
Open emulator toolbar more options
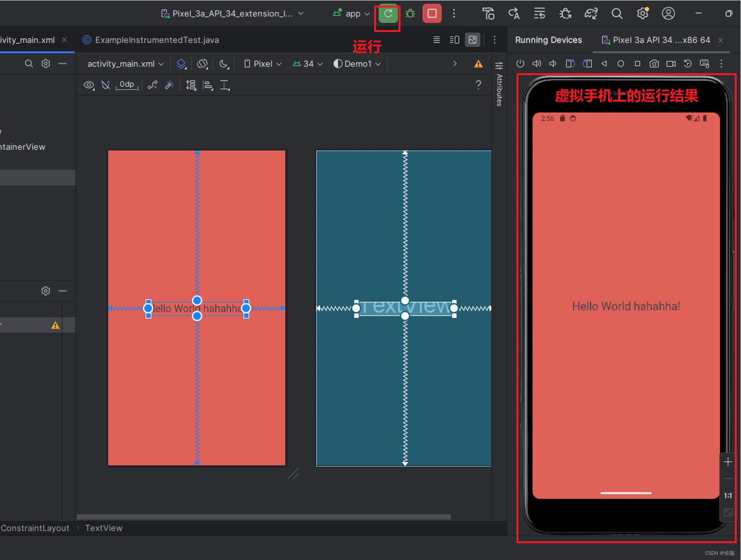point(721,64)
